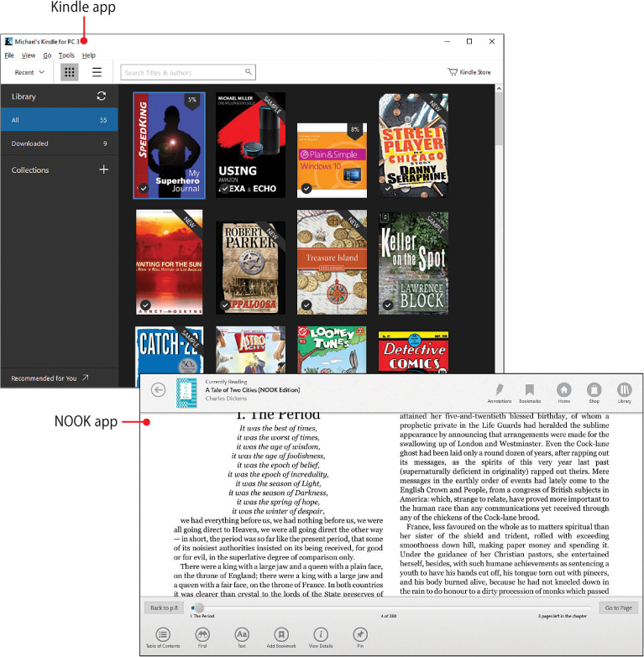This screenshot has width=644, height=657.
Task: Open the Kindle Store cart link
Action: pyautogui.click(x=469, y=72)
